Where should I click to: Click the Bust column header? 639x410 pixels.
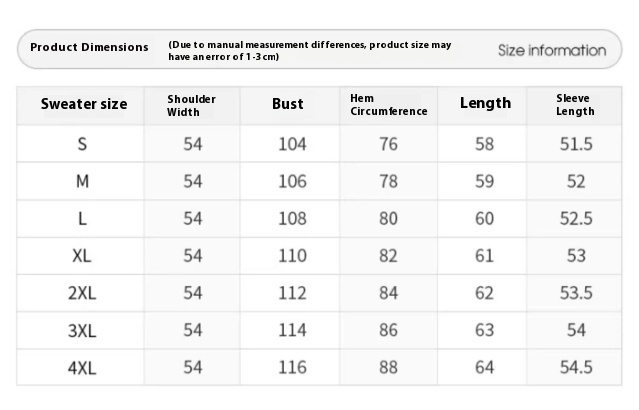(x=288, y=104)
